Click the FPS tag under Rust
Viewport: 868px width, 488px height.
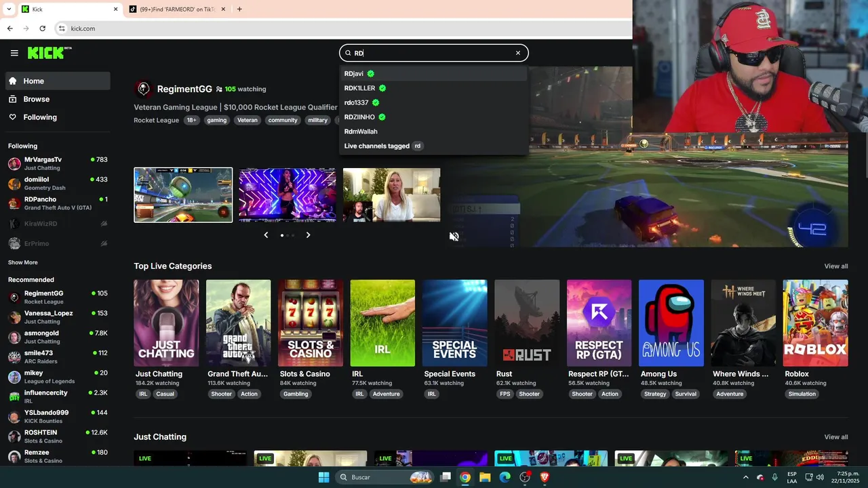coord(505,394)
